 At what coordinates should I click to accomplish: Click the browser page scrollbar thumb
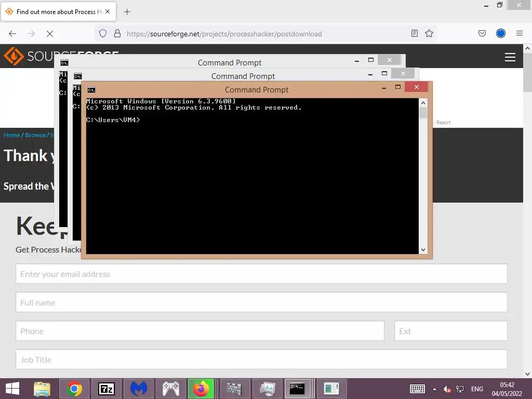click(x=527, y=72)
